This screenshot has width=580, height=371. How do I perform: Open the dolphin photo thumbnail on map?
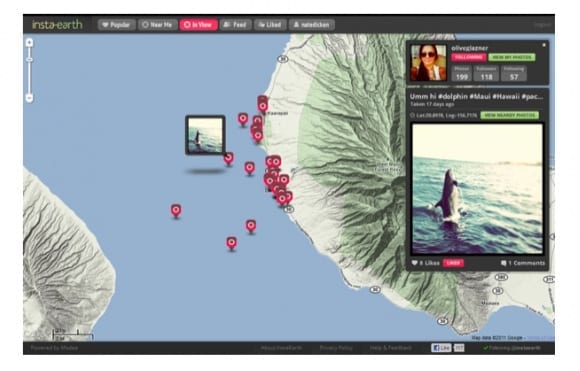coord(205,135)
